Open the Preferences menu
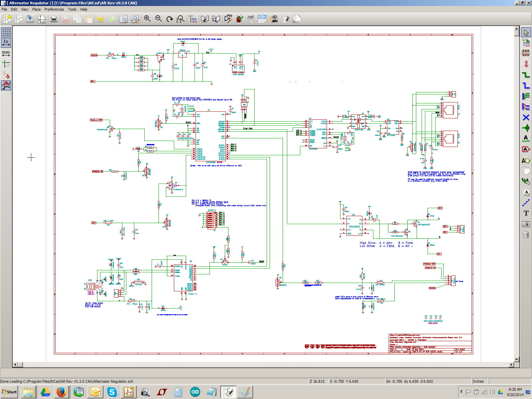 pos(54,9)
